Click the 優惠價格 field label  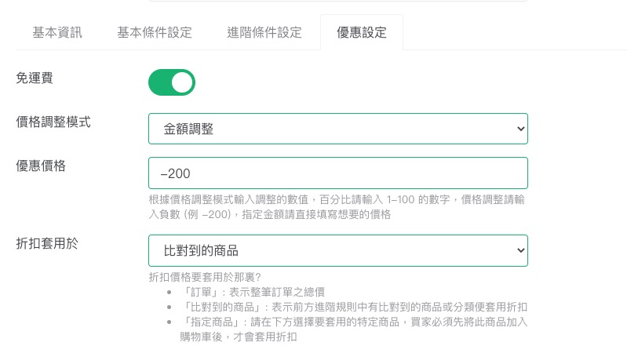coord(41,166)
